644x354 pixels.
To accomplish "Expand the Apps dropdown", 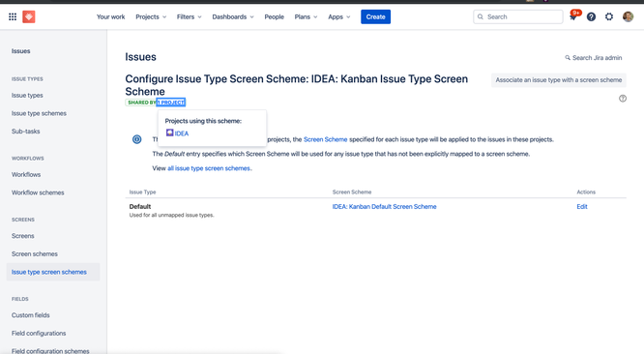I will click(x=339, y=16).
